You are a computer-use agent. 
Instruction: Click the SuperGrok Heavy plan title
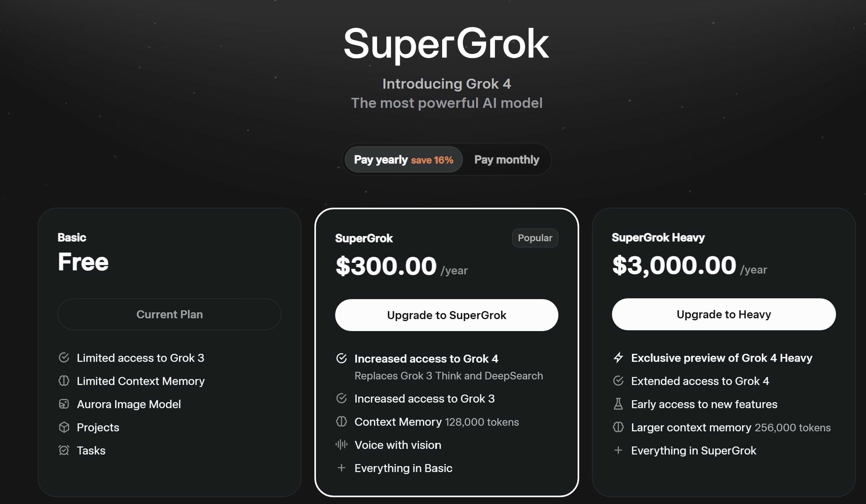click(x=658, y=238)
